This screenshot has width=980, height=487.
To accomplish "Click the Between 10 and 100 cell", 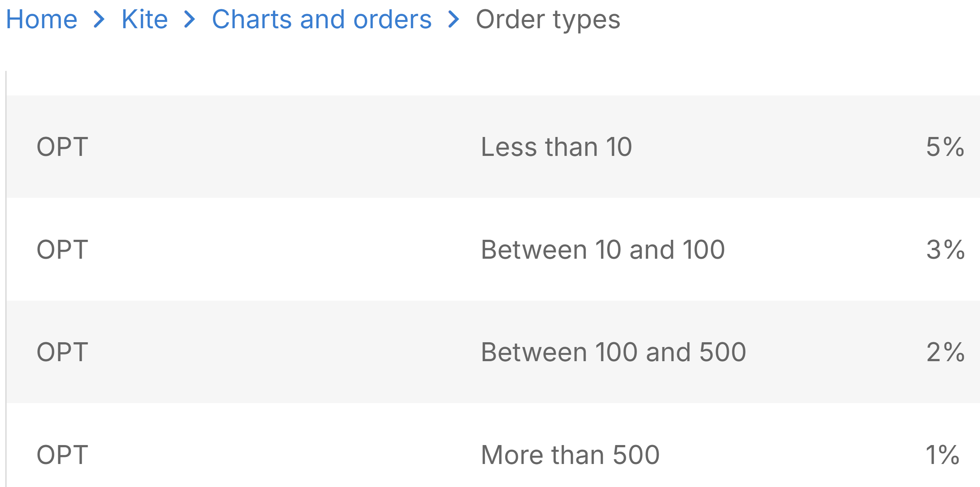I will click(603, 249).
